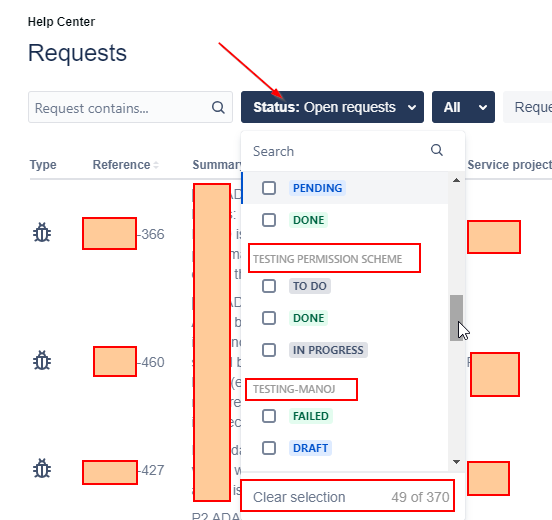Click the scroll down arrow in status list
552x520 pixels.
457,462
